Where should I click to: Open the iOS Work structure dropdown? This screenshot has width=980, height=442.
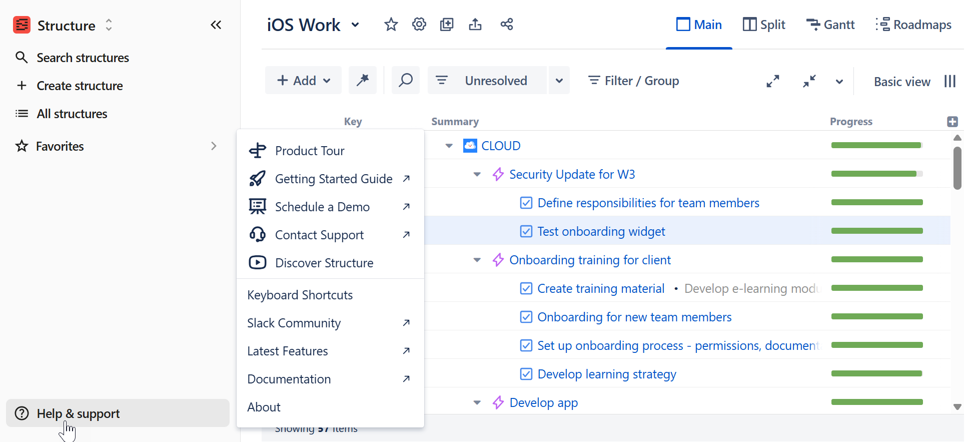(355, 25)
